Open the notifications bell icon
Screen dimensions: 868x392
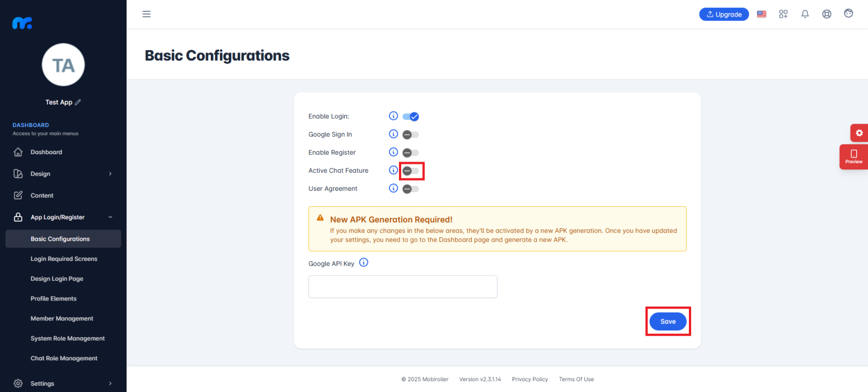tap(805, 14)
